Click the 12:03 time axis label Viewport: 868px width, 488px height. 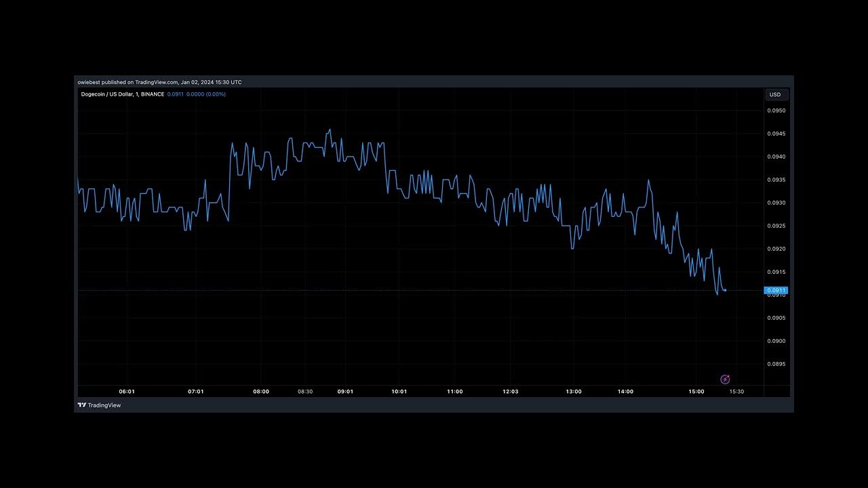[x=510, y=391]
